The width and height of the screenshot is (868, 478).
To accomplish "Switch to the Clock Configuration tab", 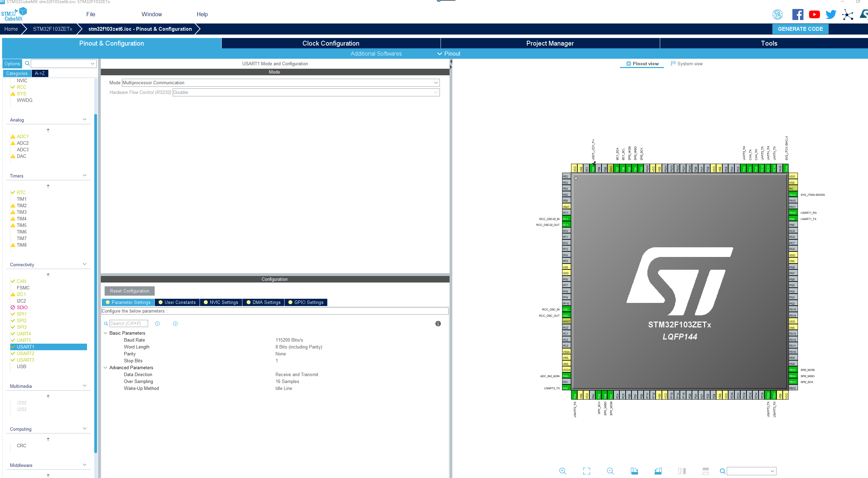I will coord(330,43).
